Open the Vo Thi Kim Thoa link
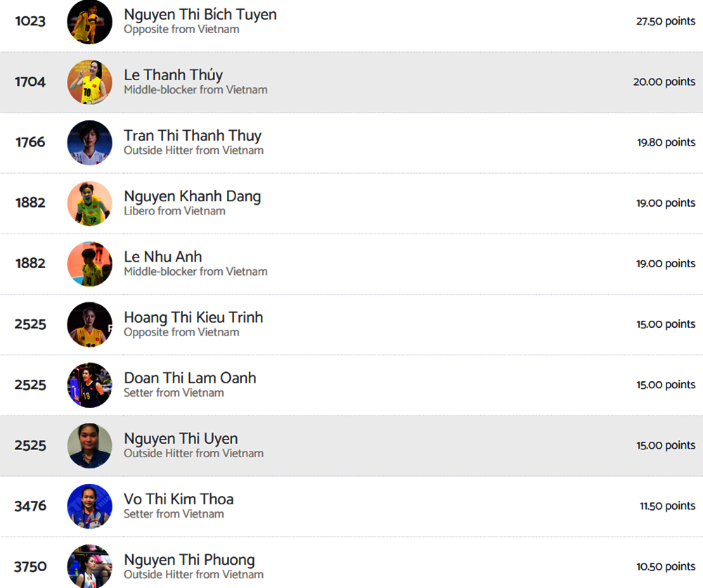Image resolution: width=703 pixels, height=588 pixels. pyautogui.click(x=179, y=499)
